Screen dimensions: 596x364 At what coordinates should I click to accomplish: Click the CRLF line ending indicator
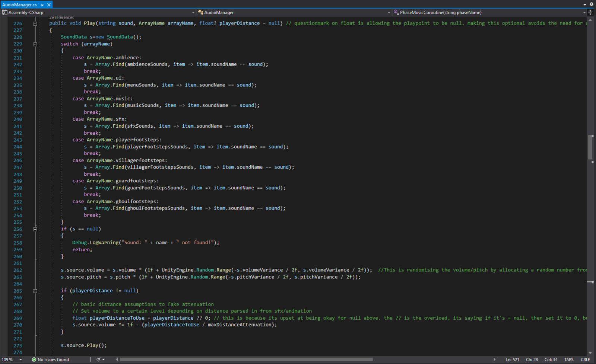point(585,360)
